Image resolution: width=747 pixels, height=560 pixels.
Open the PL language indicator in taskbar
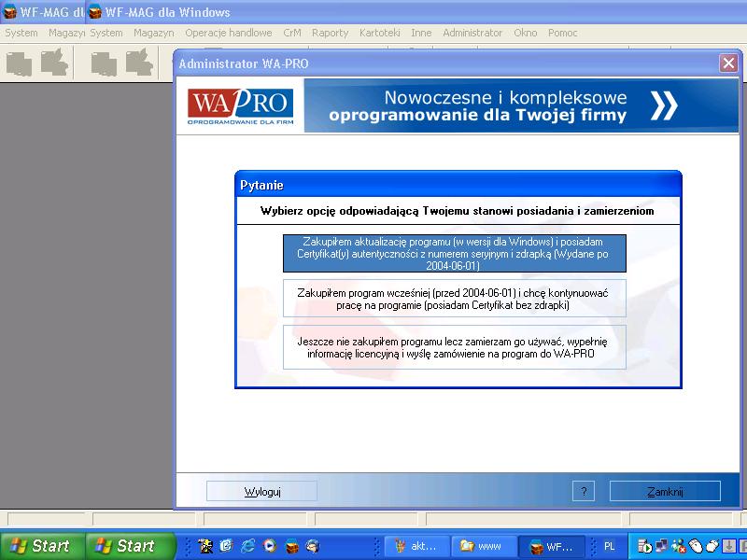[609, 546]
